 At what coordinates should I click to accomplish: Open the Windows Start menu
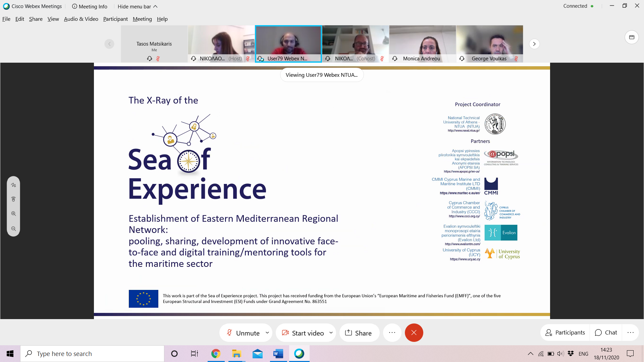10,354
